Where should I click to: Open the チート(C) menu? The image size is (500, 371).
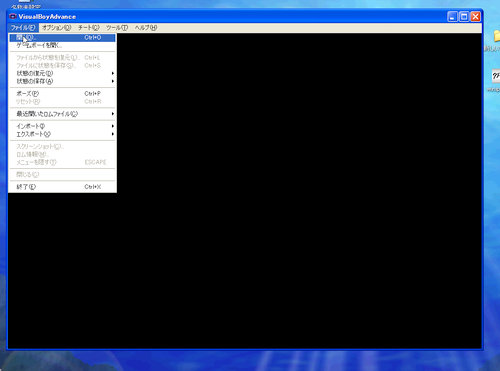tap(89, 28)
